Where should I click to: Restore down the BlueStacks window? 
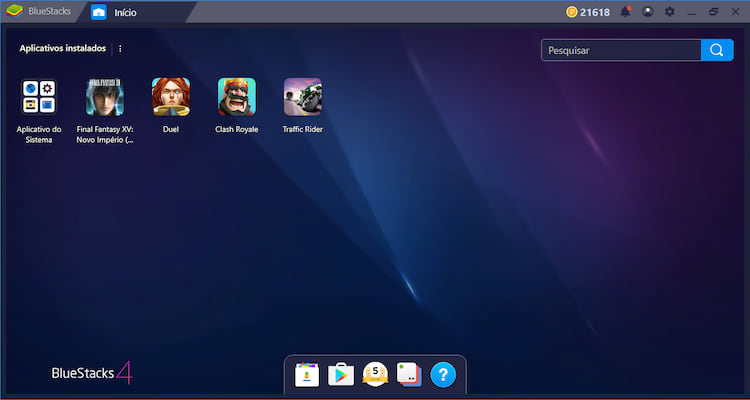click(714, 12)
